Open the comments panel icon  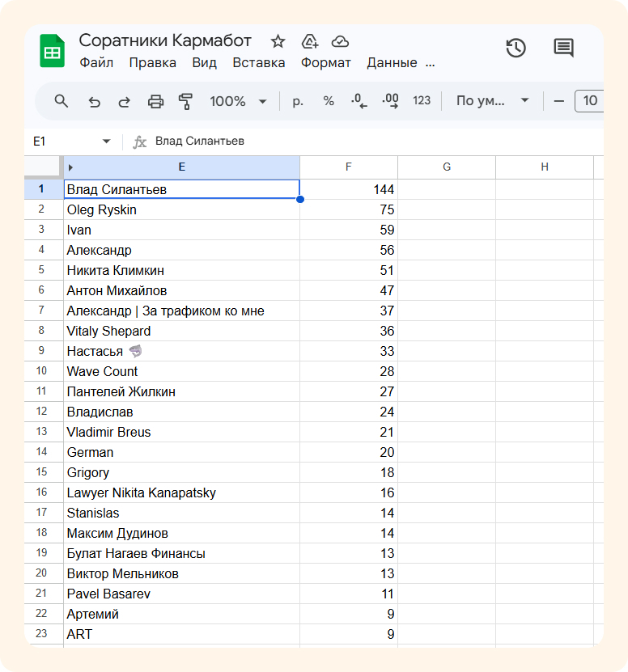(563, 48)
